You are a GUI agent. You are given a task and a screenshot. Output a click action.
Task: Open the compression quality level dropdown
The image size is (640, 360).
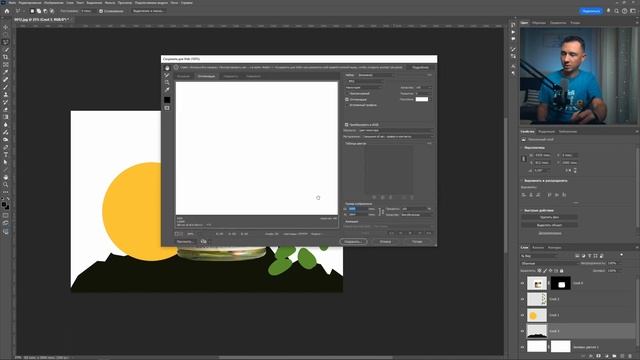tap(364, 87)
